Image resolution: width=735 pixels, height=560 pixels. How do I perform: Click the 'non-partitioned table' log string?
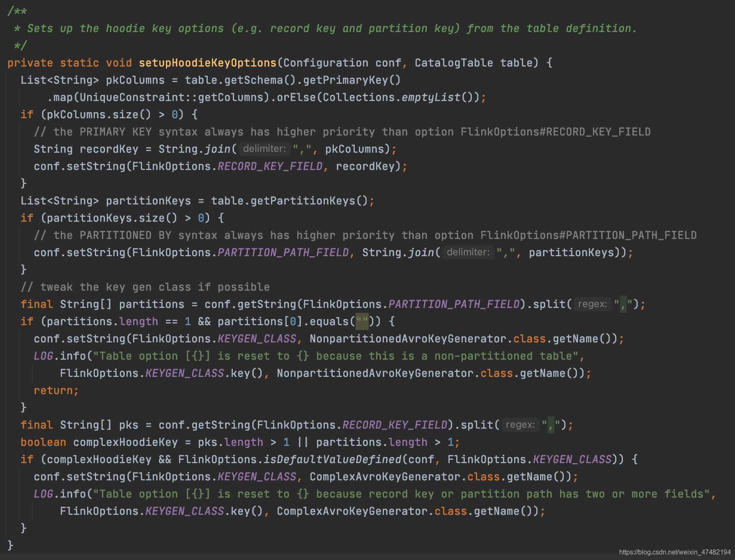335,356
